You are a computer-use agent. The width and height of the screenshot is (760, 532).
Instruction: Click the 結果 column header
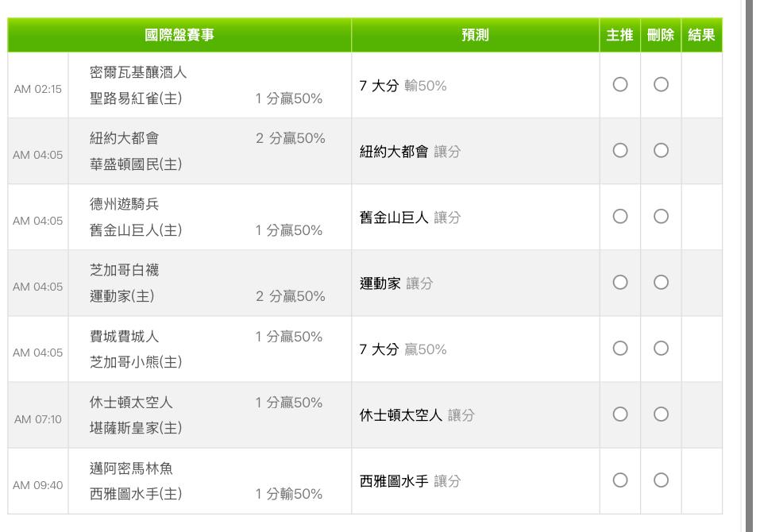tap(701, 35)
